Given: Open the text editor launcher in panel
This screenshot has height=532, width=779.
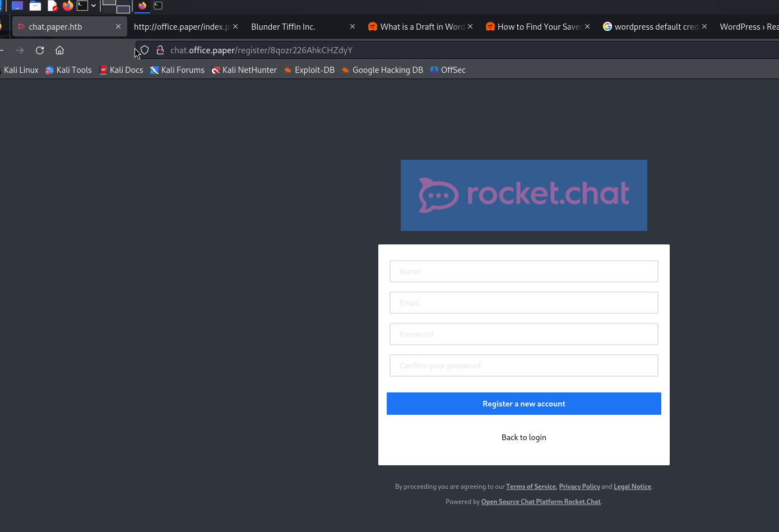Looking at the screenshot, I should [52, 6].
